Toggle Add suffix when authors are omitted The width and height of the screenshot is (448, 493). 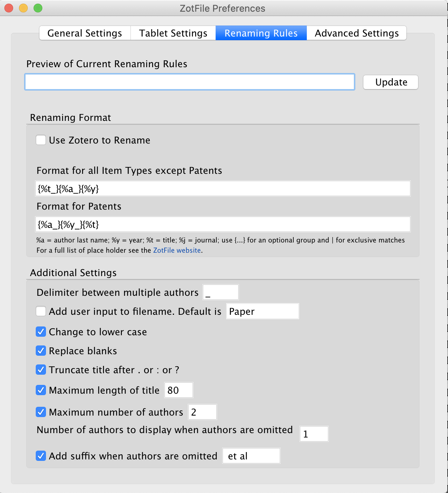[41, 456]
